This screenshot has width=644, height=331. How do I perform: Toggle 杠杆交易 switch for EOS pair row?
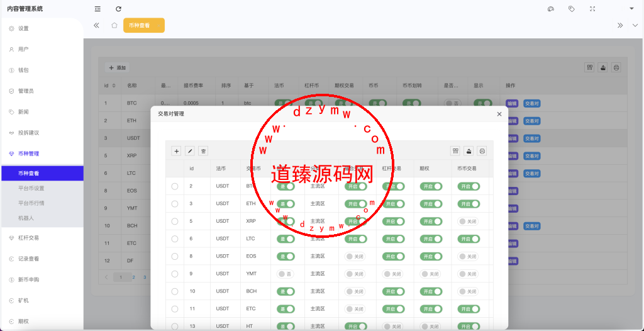click(394, 256)
